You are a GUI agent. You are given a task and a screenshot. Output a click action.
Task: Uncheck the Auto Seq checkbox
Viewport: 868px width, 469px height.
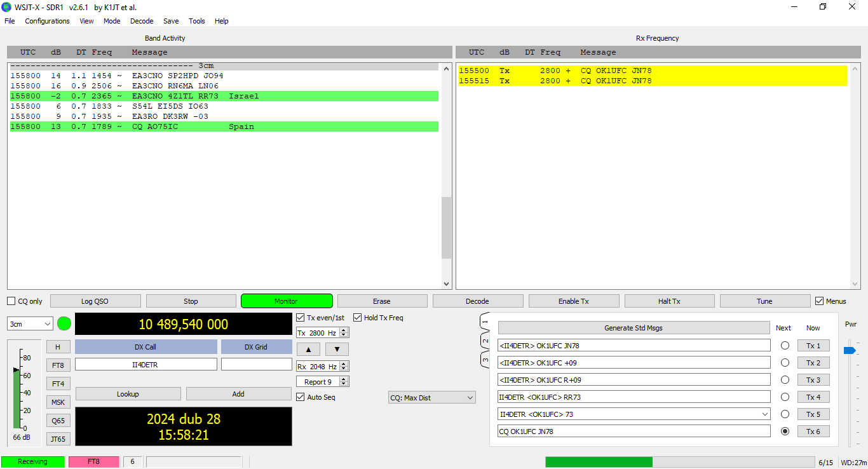point(301,397)
